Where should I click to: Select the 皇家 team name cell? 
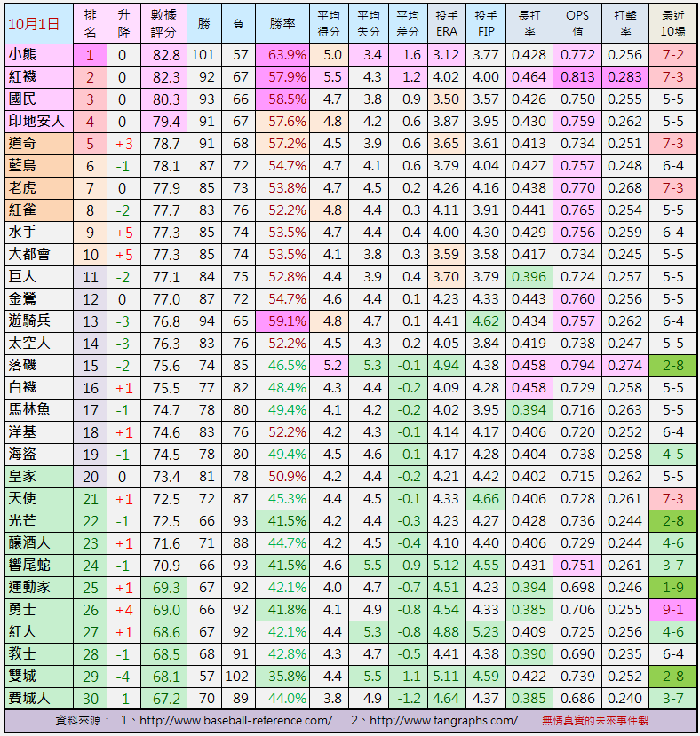39,477
